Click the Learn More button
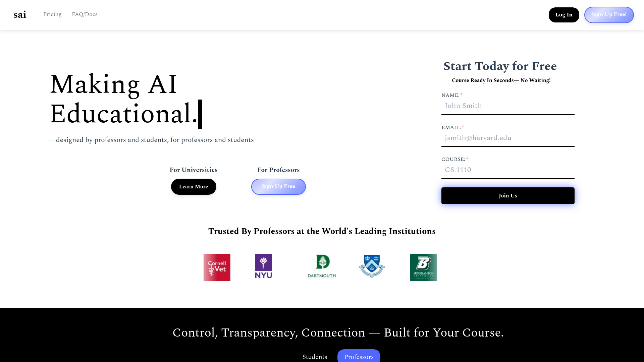This screenshot has width=644, height=362. [x=193, y=186]
